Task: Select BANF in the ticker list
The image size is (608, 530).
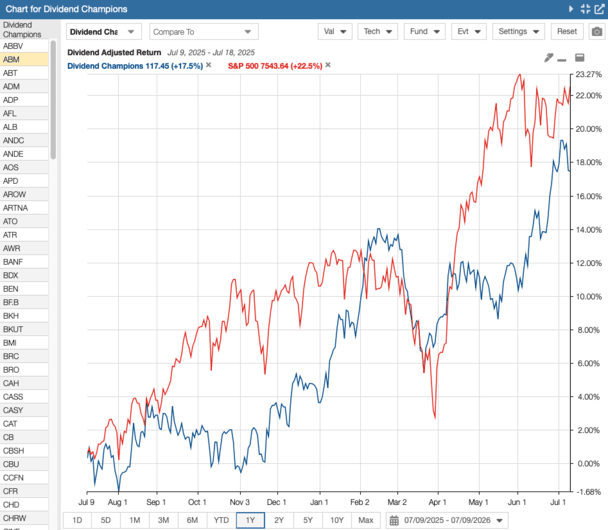Action: tap(24, 262)
